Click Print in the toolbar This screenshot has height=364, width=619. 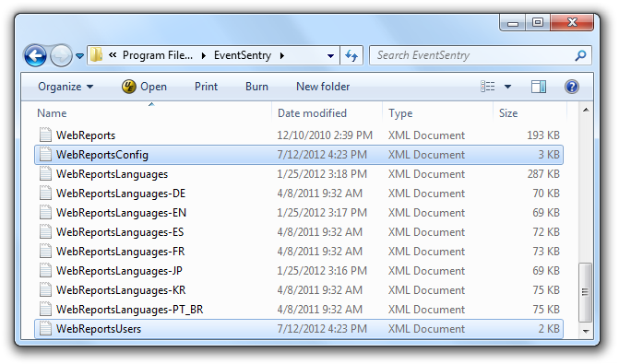point(206,87)
